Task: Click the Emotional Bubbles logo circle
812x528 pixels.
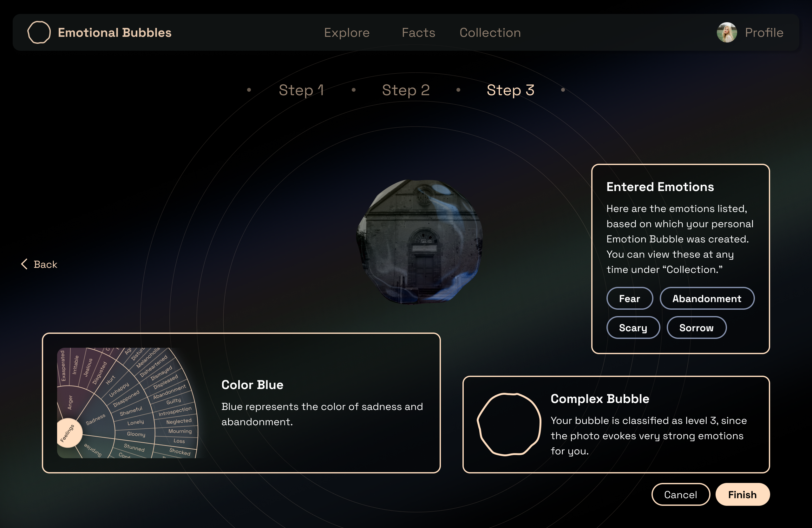Action: click(39, 32)
